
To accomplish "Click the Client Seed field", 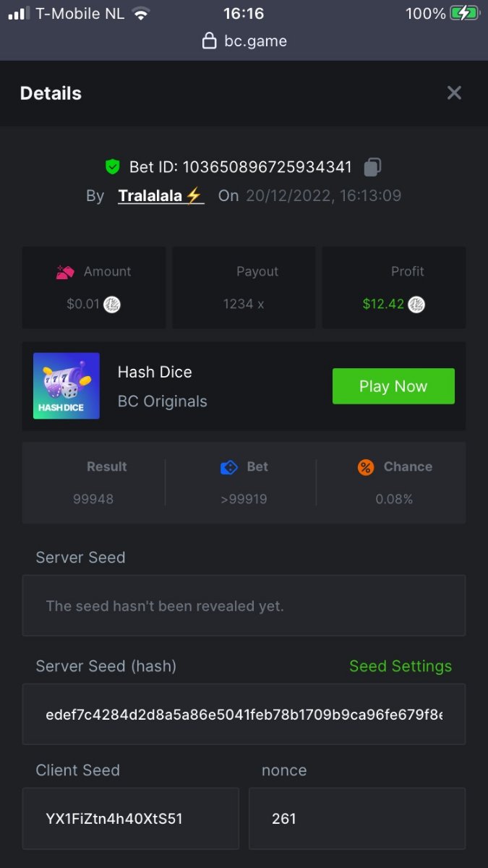I will pyautogui.click(x=130, y=819).
